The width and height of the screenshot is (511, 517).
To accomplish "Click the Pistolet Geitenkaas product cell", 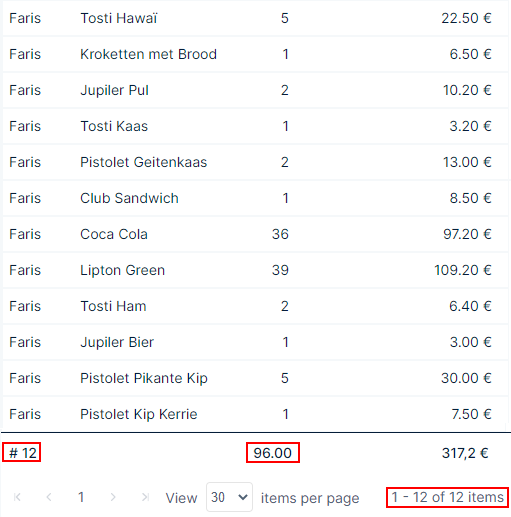I will (144, 162).
